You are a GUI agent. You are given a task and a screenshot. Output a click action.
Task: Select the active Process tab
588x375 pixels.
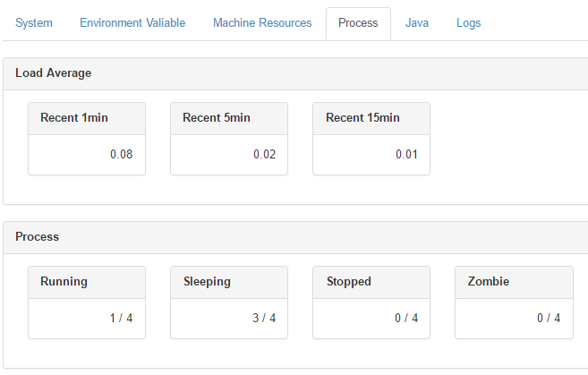(x=358, y=23)
